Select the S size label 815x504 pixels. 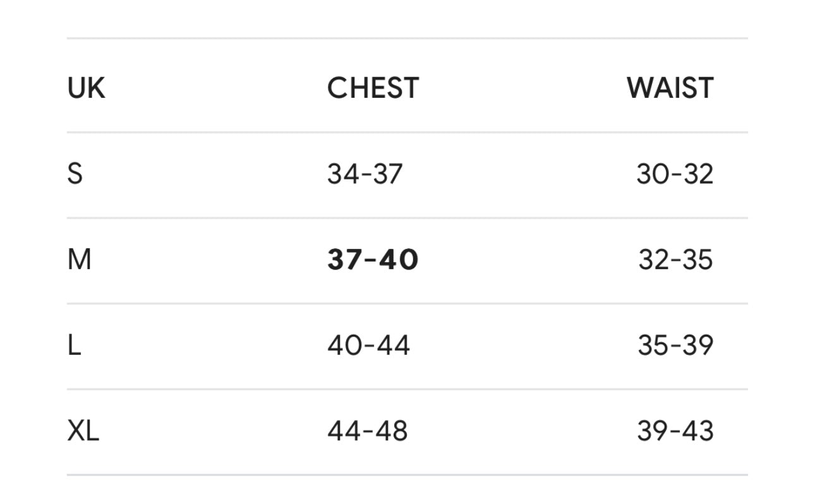click(75, 174)
